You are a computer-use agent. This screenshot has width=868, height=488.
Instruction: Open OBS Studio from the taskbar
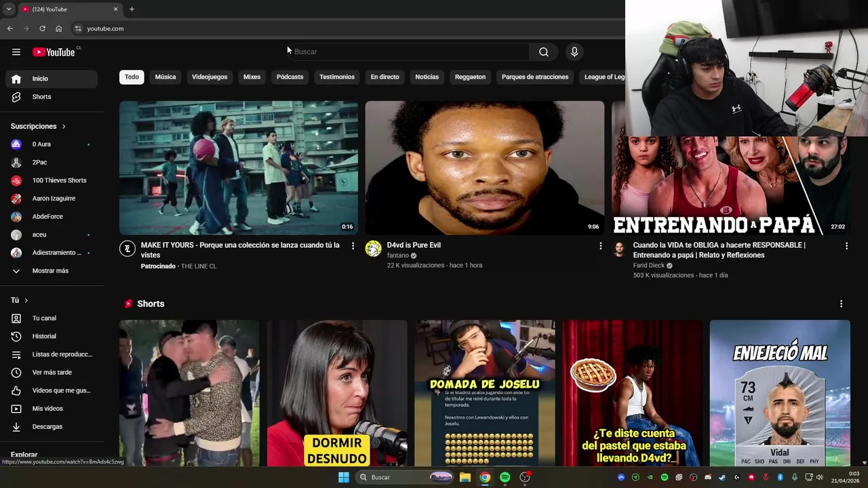pos(525,477)
